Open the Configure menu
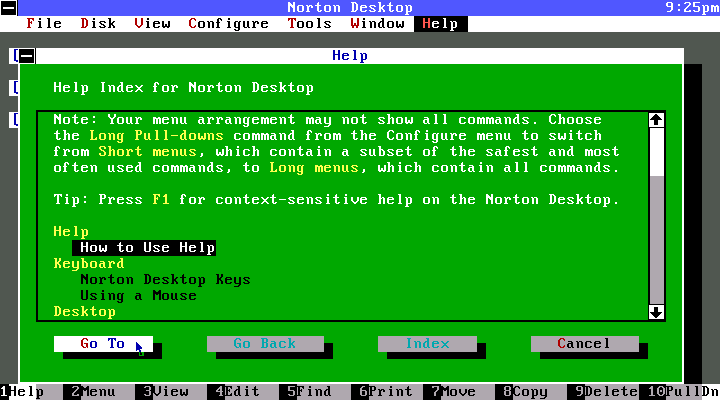 pos(228,23)
